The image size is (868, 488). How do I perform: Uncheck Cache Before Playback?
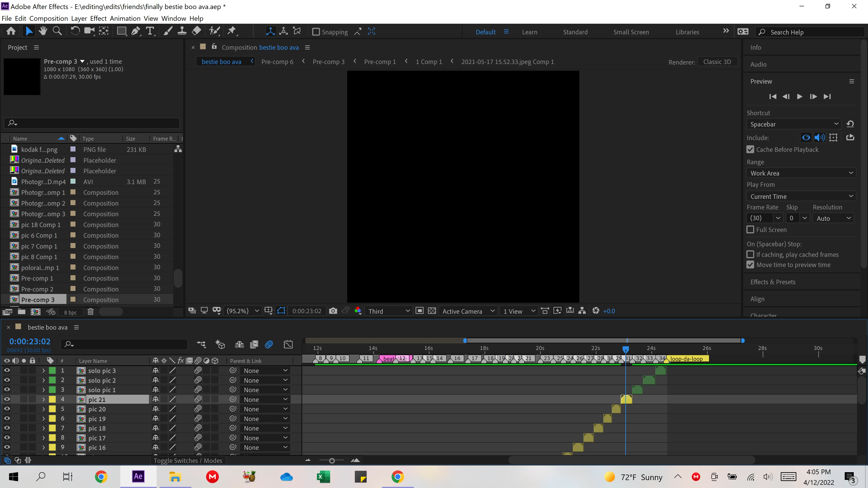click(750, 149)
